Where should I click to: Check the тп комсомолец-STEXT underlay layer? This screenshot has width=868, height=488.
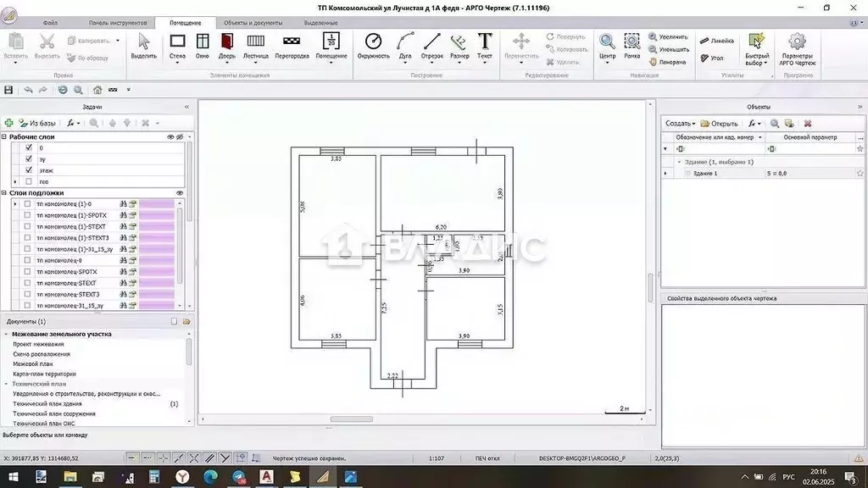click(x=27, y=283)
